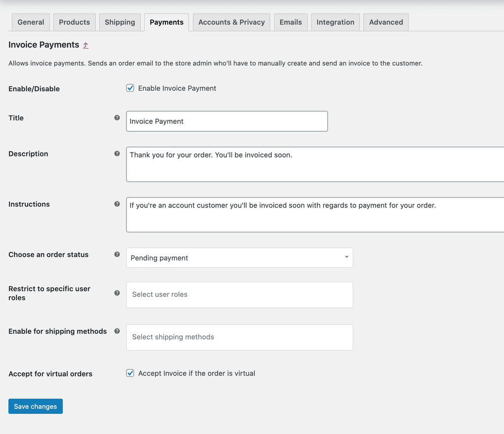
Task: Open the Select shipping methods field
Action: click(239, 337)
